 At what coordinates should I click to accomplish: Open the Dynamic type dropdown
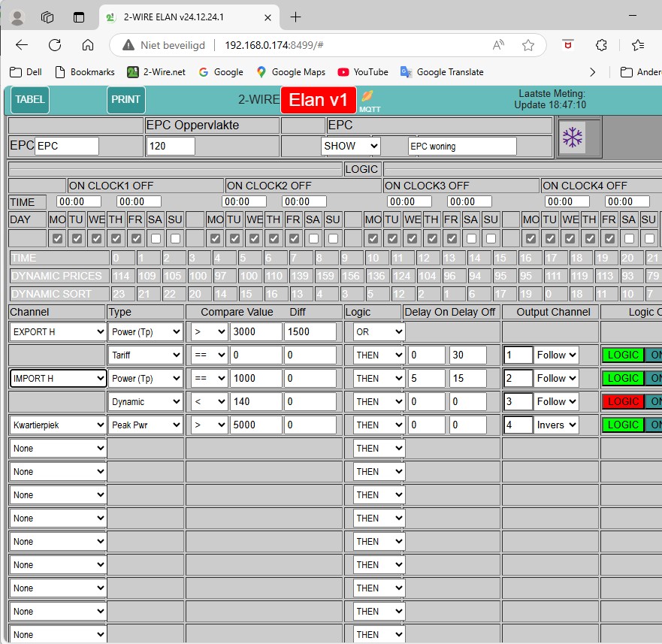[x=146, y=401]
